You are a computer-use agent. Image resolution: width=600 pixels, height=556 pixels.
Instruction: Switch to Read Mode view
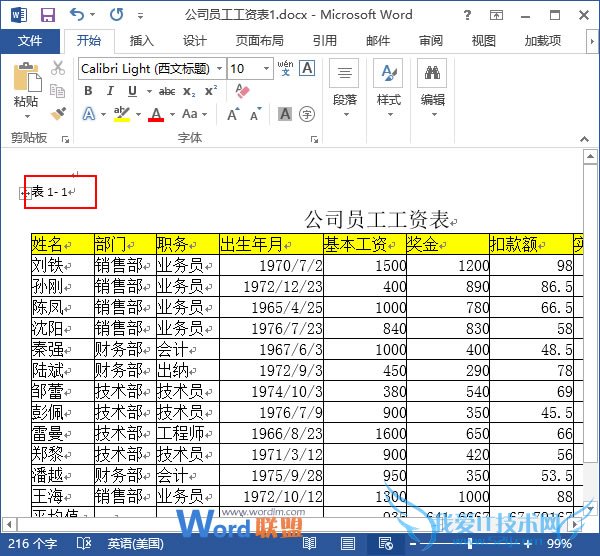point(309,544)
